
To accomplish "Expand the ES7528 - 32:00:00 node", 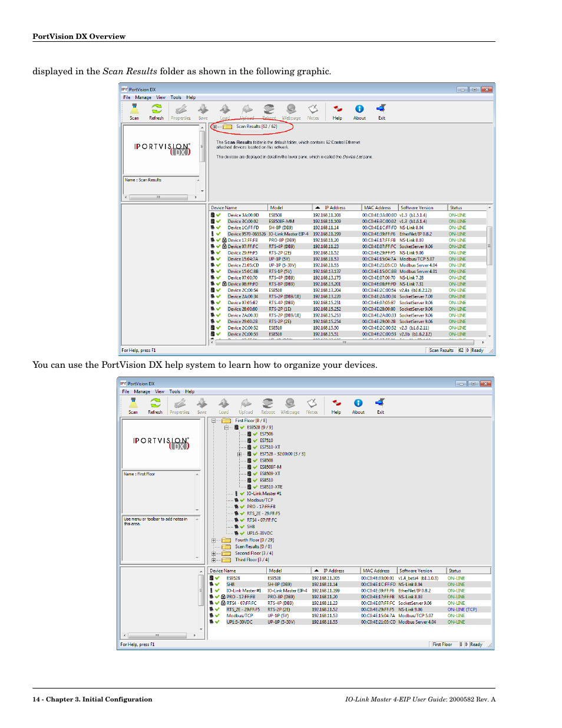I will pyautogui.click(x=239, y=454).
